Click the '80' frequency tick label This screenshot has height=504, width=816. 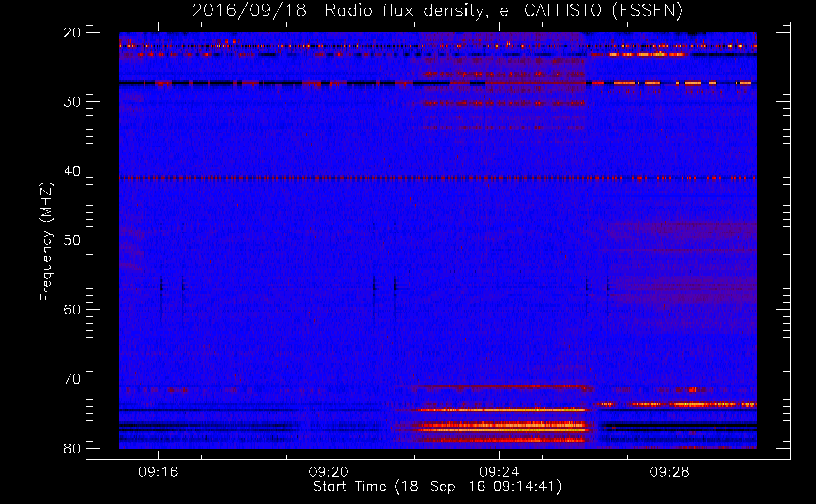[73, 448]
